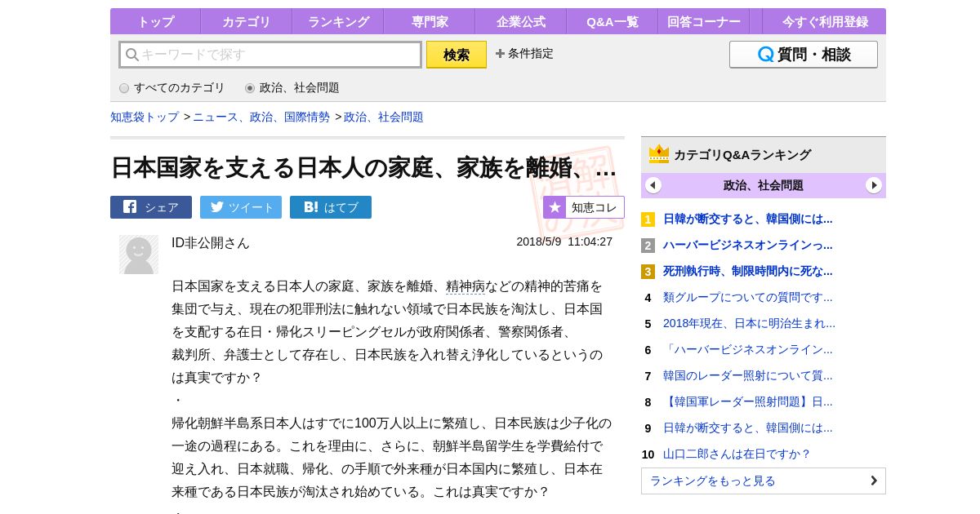Click the 精神病 keyword link in question

[465, 286]
